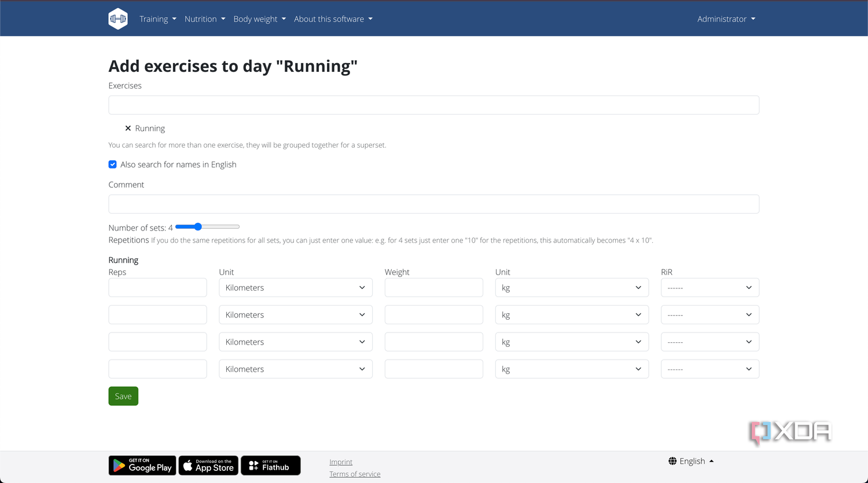Click the third row Reps input

157,342
